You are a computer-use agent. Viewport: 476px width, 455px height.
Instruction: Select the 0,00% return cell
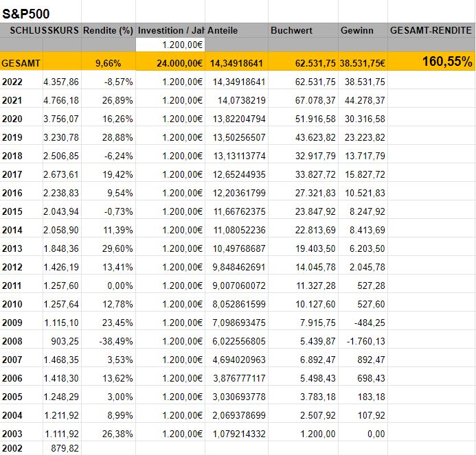[120, 285]
